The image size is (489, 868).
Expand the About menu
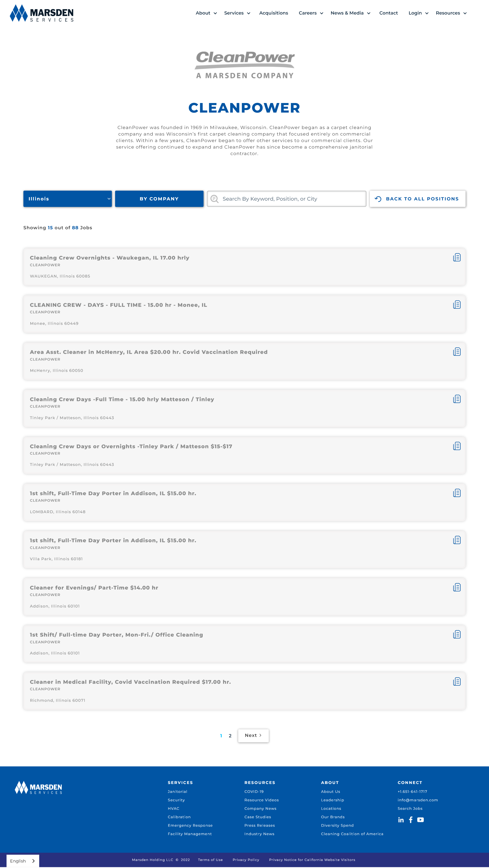click(206, 13)
